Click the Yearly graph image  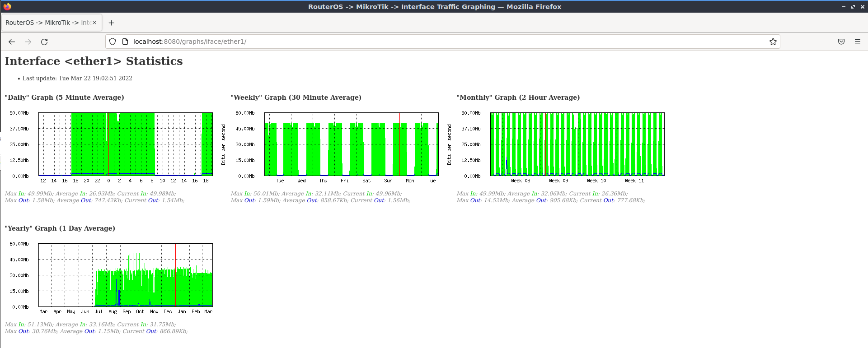pyautogui.click(x=109, y=278)
